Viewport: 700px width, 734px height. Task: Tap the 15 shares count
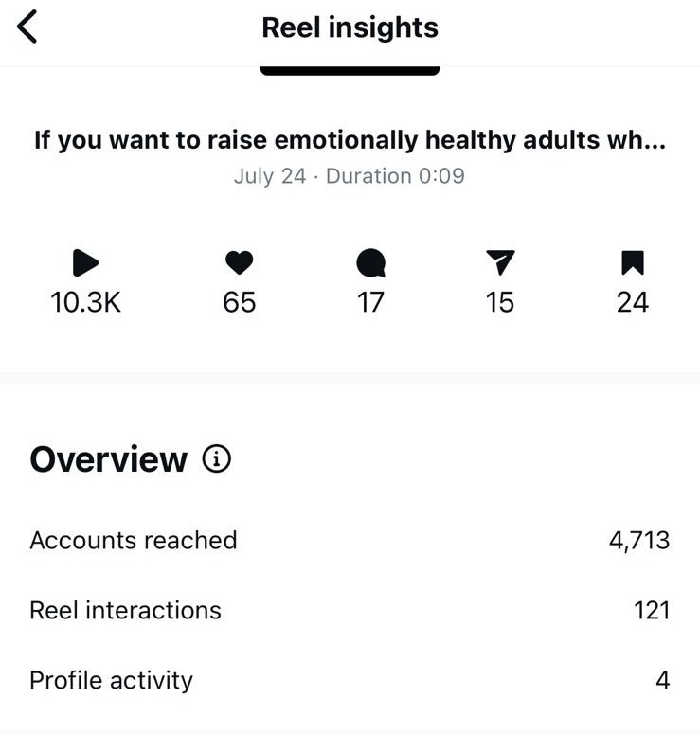pyautogui.click(x=500, y=302)
